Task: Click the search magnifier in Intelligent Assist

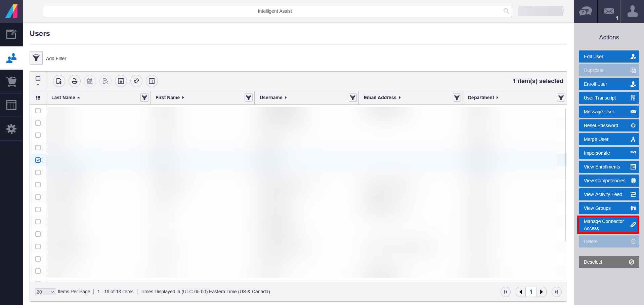Action: (506, 11)
